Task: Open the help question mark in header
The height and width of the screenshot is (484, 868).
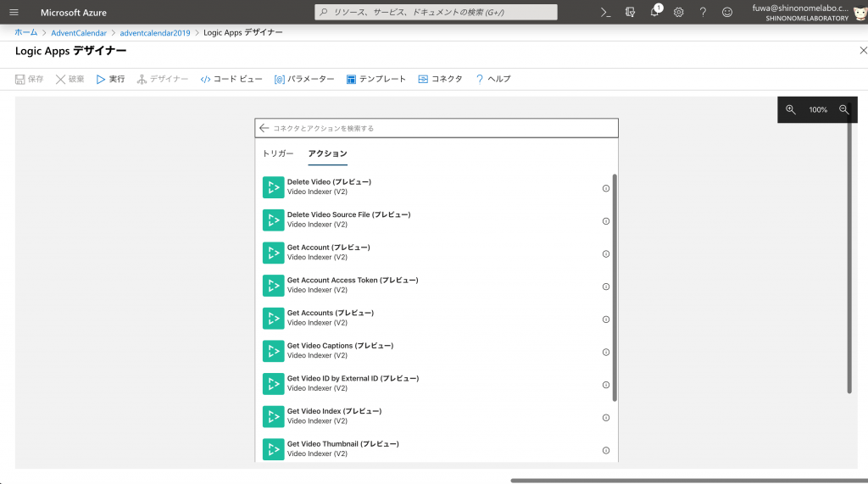Action: (703, 12)
